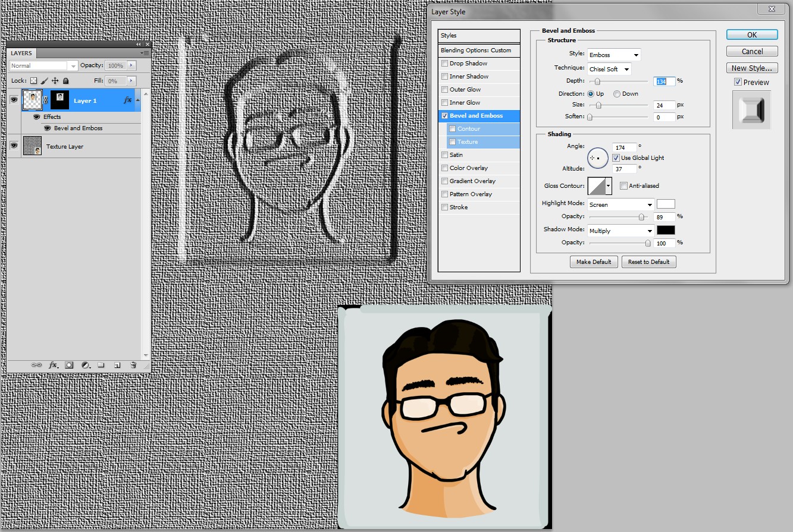Add a layer mask from the Layers panel
The height and width of the screenshot is (532, 793).
(69, 365)
